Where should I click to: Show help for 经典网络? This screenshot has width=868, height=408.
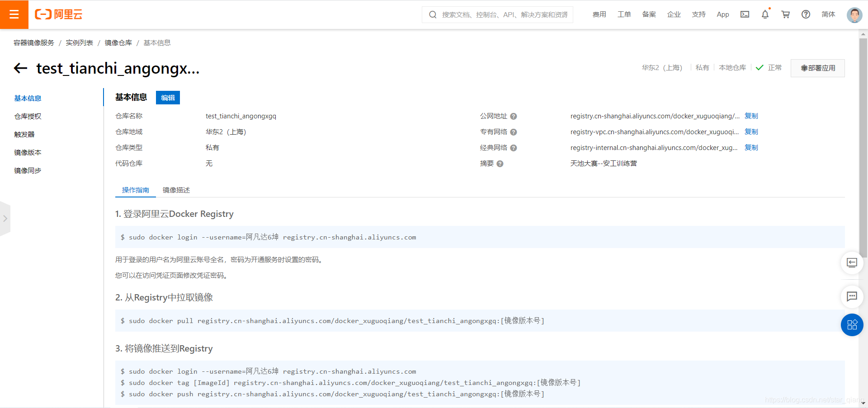click(x=514, y=148)
